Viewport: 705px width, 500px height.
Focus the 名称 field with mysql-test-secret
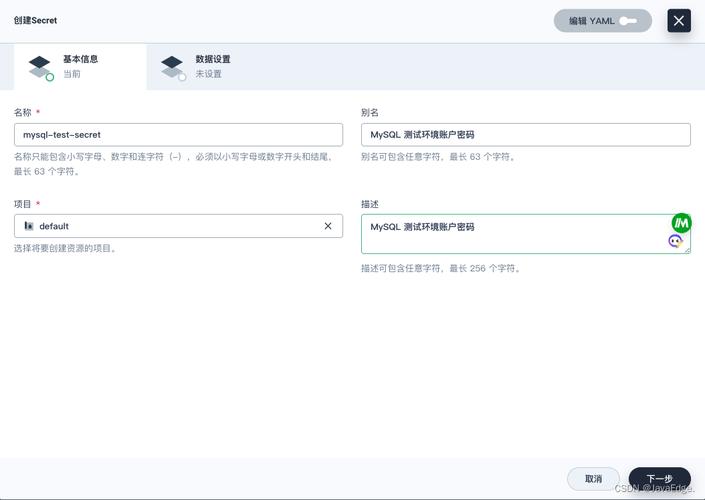[178, 135]
